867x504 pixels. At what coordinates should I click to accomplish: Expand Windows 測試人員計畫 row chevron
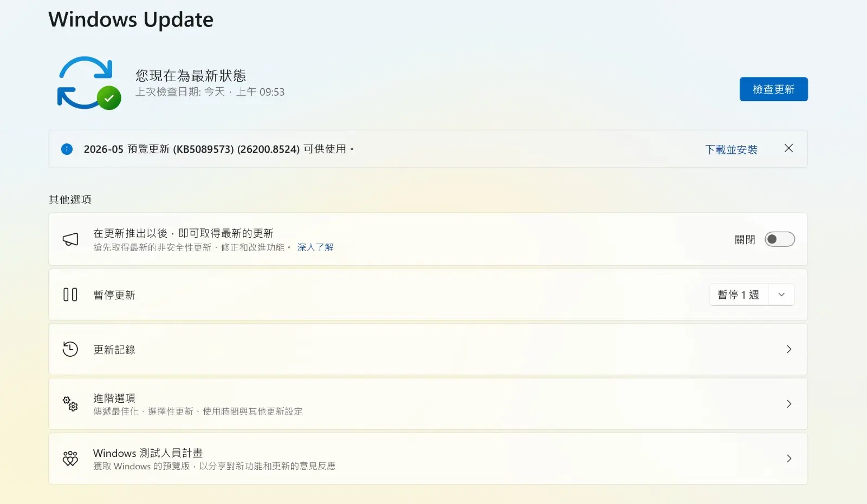tap(789, 459)
